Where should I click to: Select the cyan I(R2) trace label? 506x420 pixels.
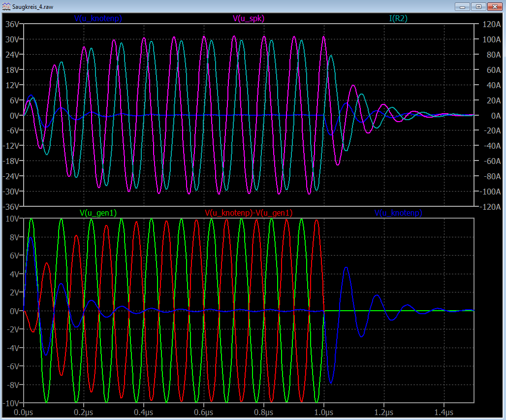(x=398, y=18)
